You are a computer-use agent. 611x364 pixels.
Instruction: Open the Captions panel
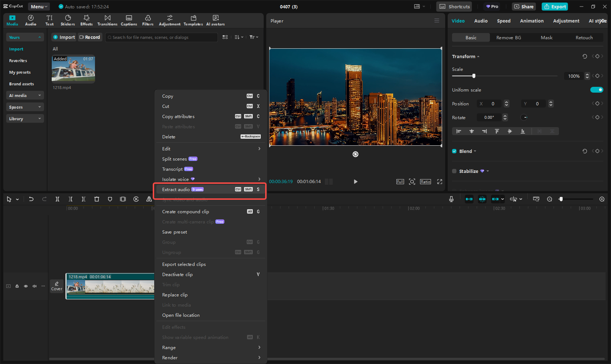coord(129,20)
